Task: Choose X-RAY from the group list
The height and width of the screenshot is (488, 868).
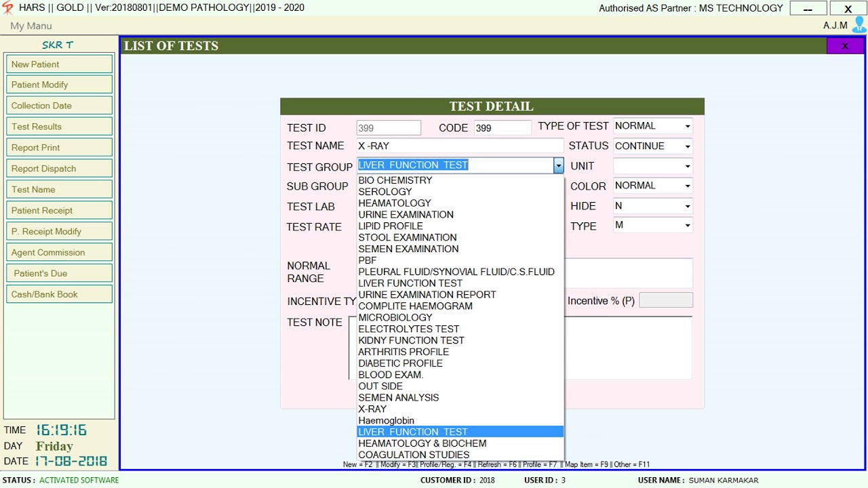Action: coord(460,409)
